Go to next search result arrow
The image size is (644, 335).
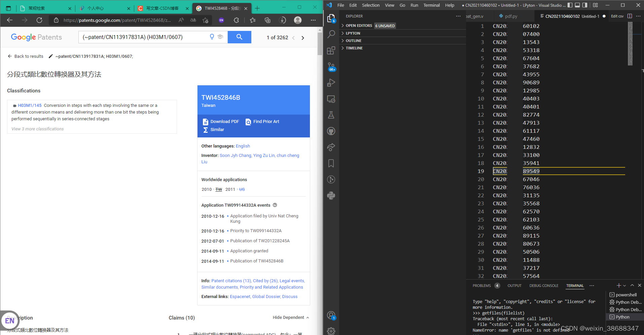pos(303,38)
